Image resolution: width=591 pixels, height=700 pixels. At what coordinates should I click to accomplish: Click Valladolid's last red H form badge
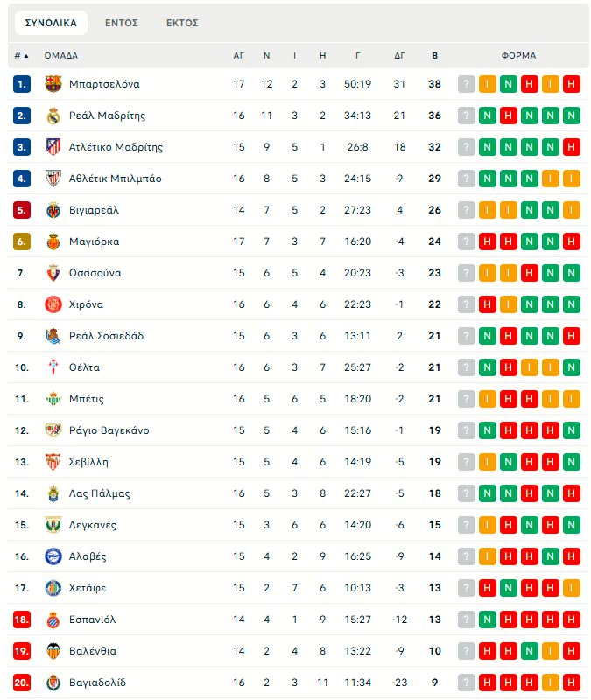(572, 682)
